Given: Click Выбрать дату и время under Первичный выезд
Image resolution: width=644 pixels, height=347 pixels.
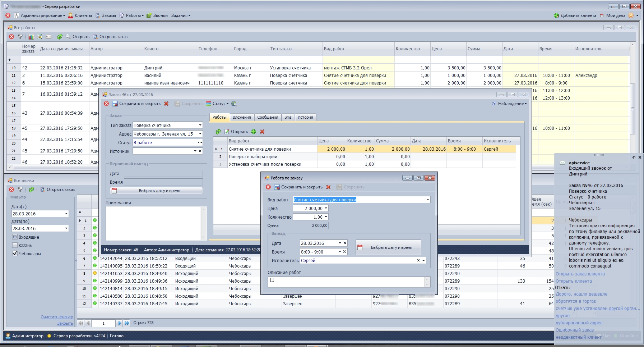Looking at the screenshot, I should pos(156,191).
